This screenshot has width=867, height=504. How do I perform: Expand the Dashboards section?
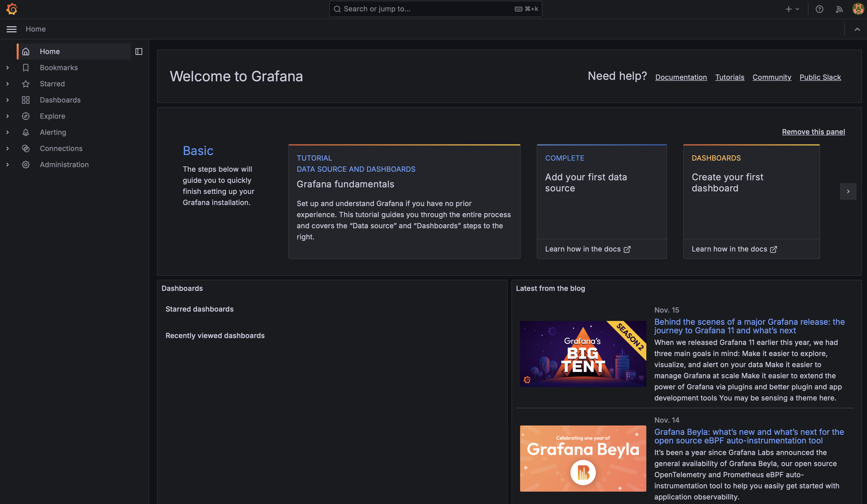(8, 100)
